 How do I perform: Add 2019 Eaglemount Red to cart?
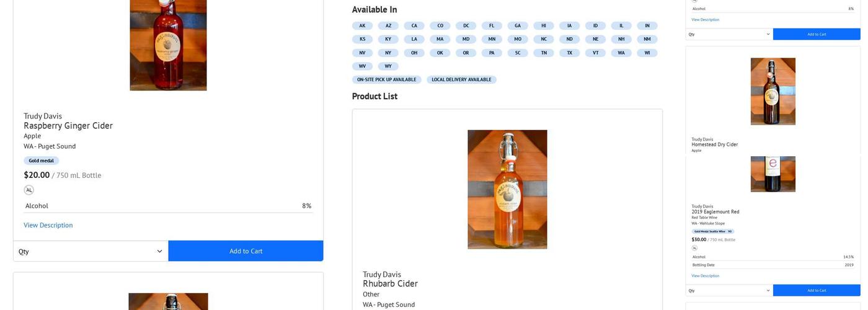click(x=817, y=290)
